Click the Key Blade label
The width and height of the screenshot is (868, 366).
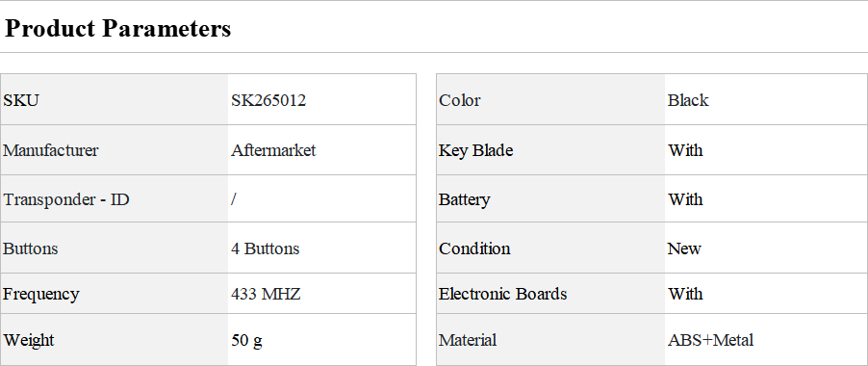click(x=476, y=150)
